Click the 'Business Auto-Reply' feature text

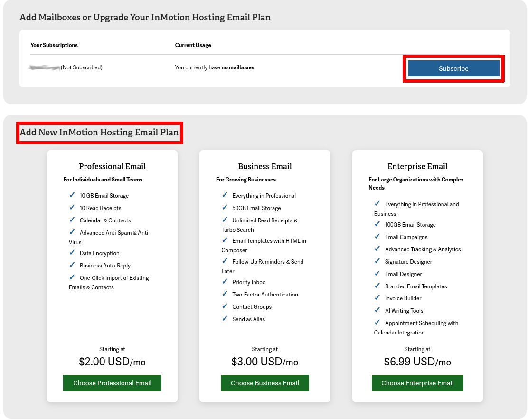click(105, 266)
